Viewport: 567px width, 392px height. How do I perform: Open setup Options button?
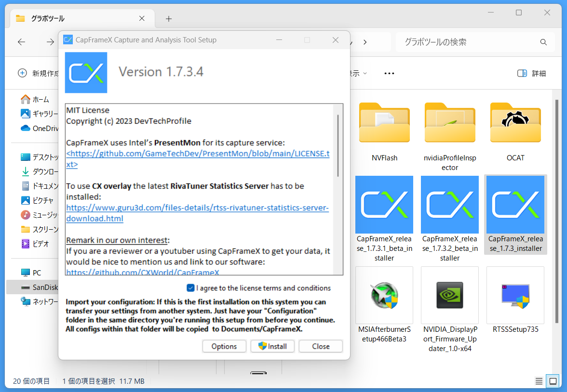pos(224,346)
